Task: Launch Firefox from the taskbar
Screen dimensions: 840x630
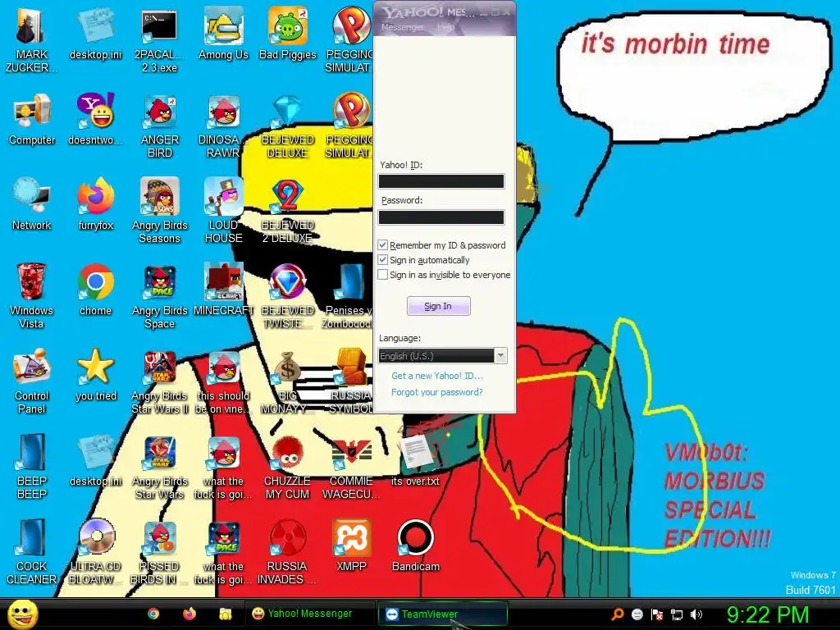Action: click(189, 614)
